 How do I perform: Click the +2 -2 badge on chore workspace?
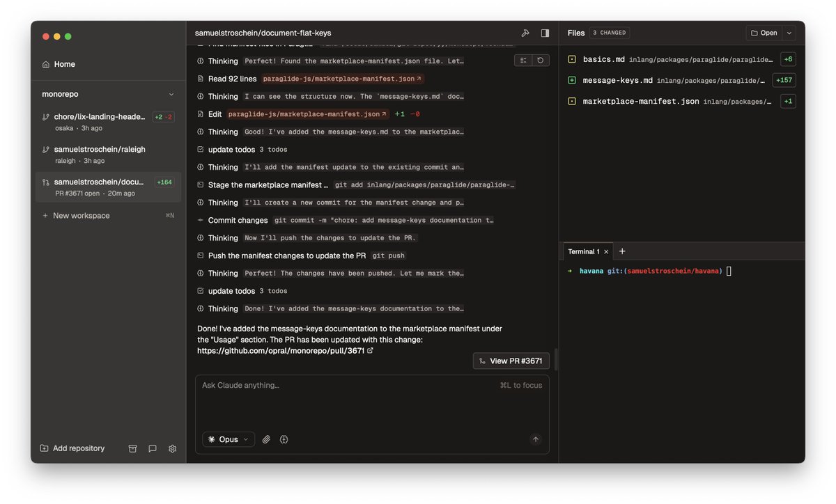[164, 117]
